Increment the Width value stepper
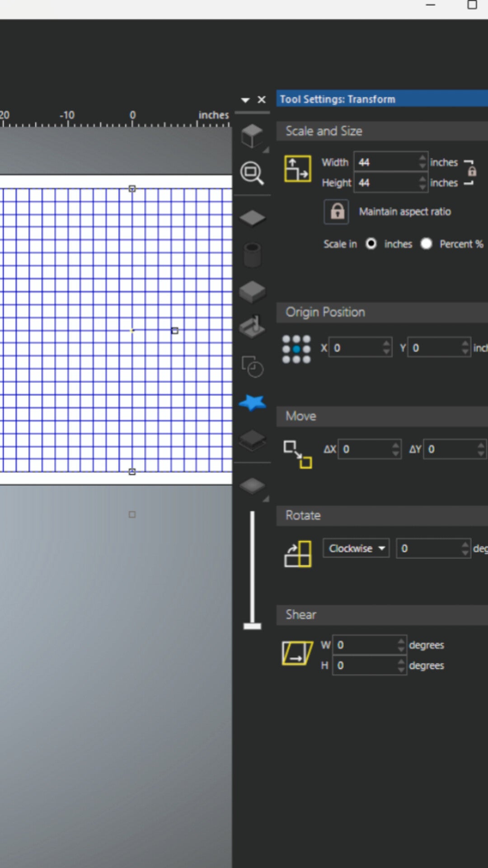Image resolution: width=488 pixels, height=868 pixels. [x=422, y=158]
